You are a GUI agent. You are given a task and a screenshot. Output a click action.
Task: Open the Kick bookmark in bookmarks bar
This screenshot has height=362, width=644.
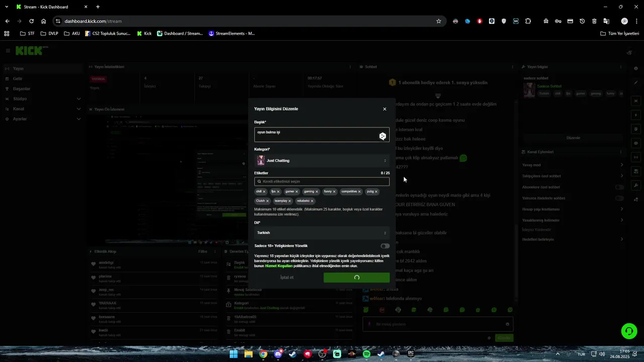point(144,34)
